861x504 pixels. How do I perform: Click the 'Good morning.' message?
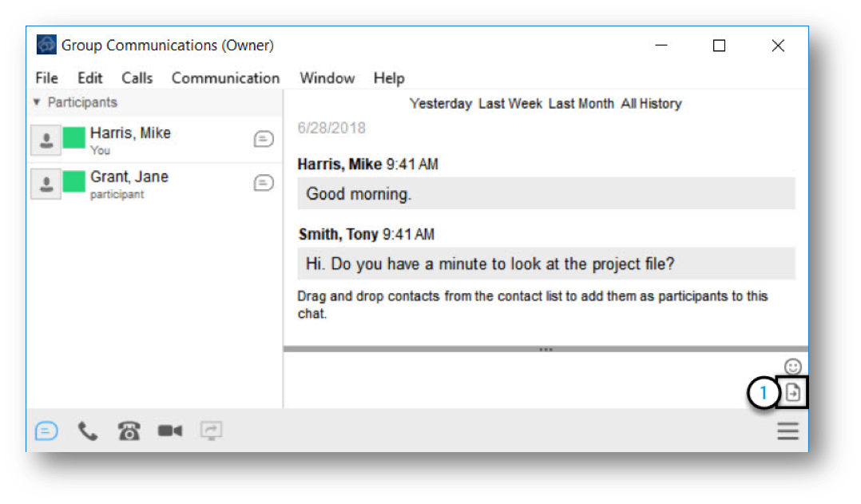(x=546, y=194)
